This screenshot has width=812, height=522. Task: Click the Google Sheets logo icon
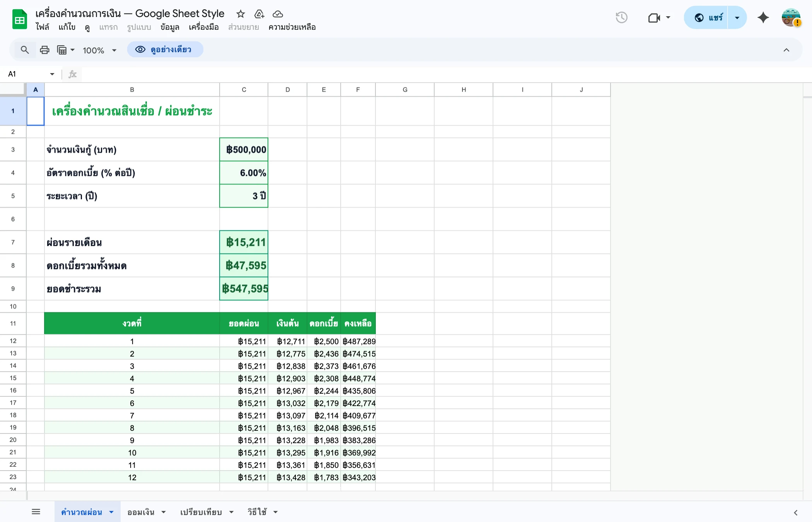tap(19, 19)
